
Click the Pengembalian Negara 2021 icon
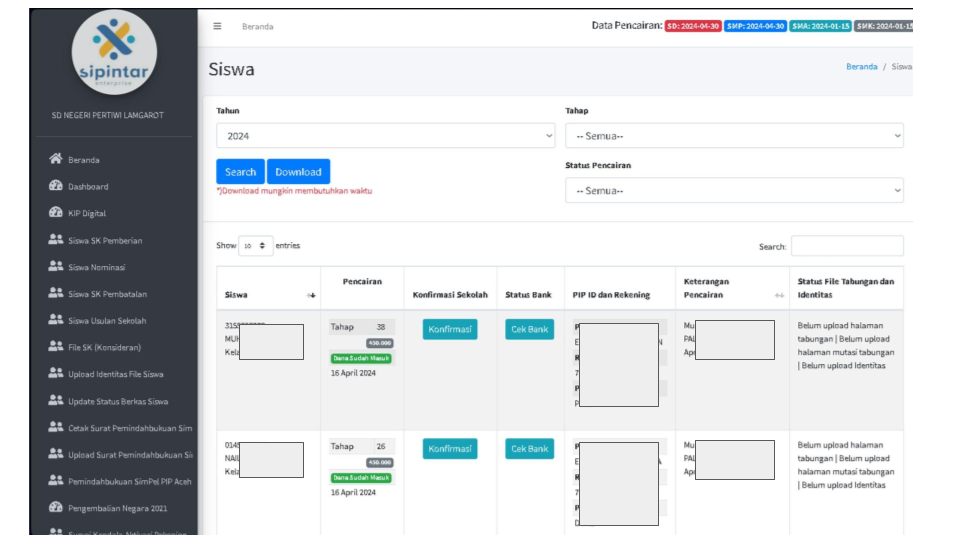(x=56, y=508)
